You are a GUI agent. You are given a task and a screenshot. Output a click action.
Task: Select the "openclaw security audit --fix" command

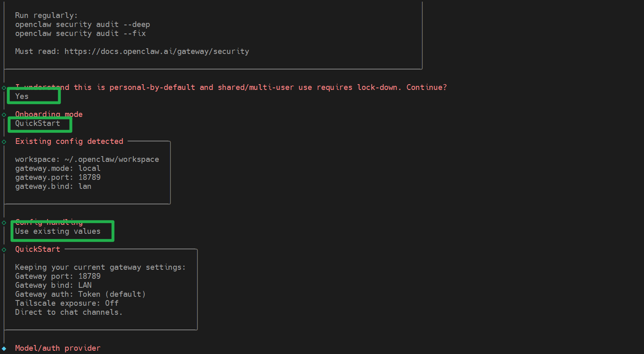click(81, 34)
